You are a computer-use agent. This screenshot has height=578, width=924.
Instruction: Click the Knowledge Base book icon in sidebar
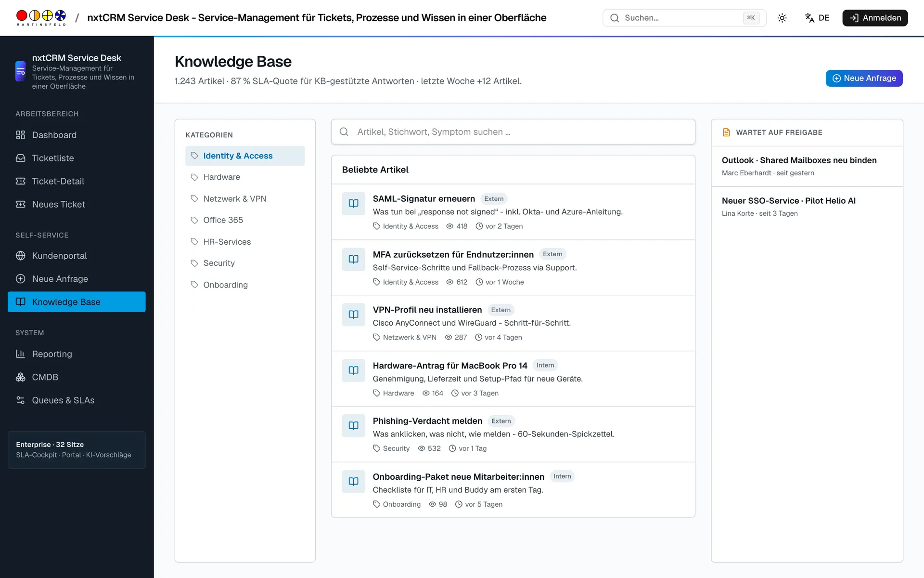21,302
